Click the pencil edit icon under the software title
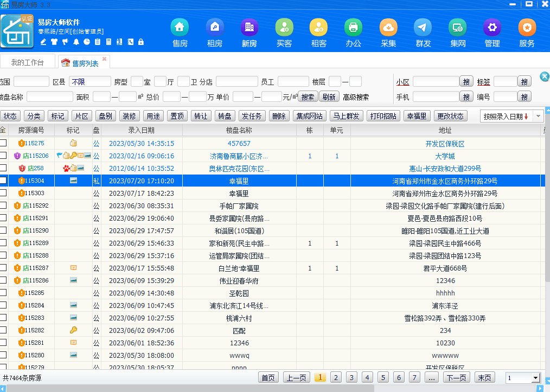 point(43,42)
